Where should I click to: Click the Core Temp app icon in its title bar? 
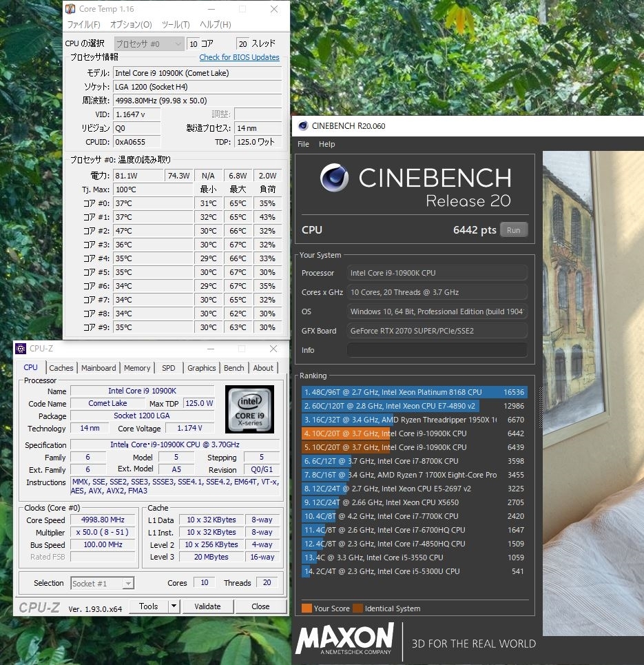coord(70,9)
